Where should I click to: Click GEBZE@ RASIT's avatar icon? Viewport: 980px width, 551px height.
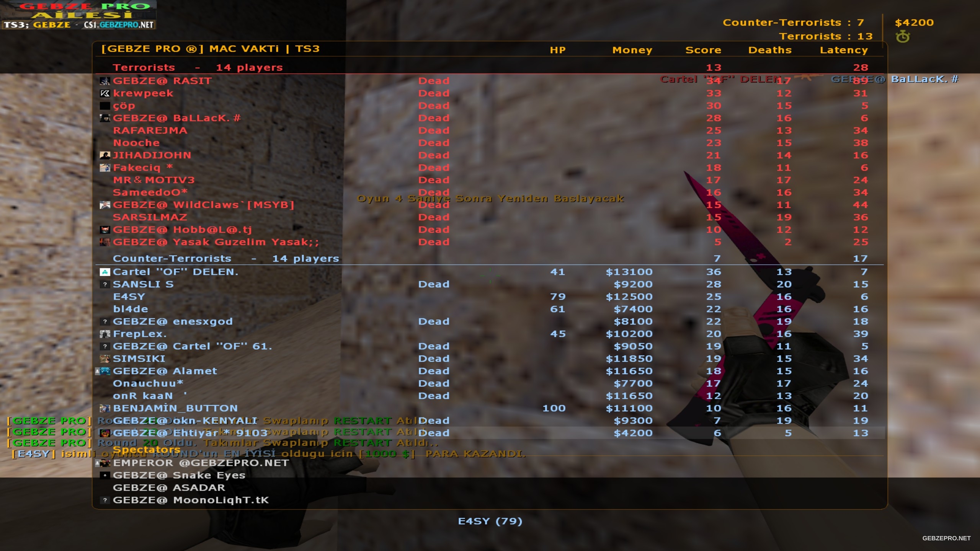click(x=105, y=81)
